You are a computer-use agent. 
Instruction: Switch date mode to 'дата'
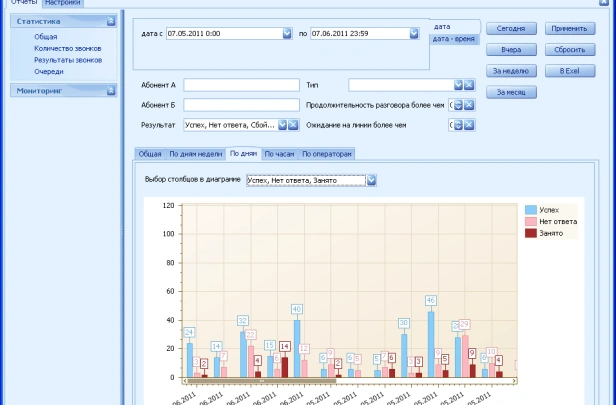[442, 25]
